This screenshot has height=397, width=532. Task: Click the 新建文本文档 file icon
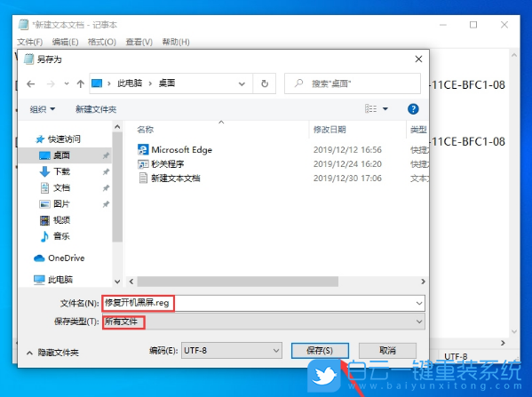click(x=143, y=179)
